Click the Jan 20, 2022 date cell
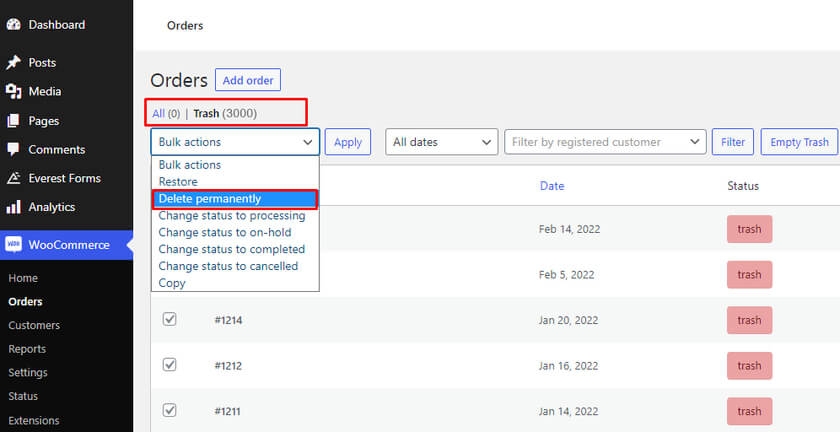This screenshot has width=840, height=432. click(568, 320)
